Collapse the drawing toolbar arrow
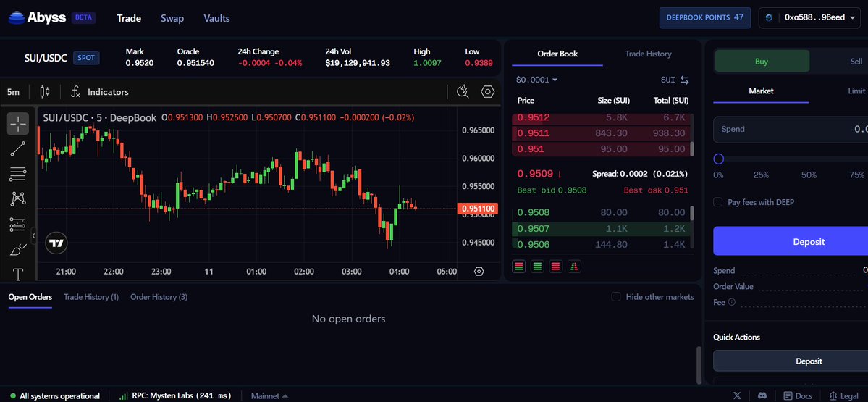This screenshot has width=868, height=402. point(33,235)
